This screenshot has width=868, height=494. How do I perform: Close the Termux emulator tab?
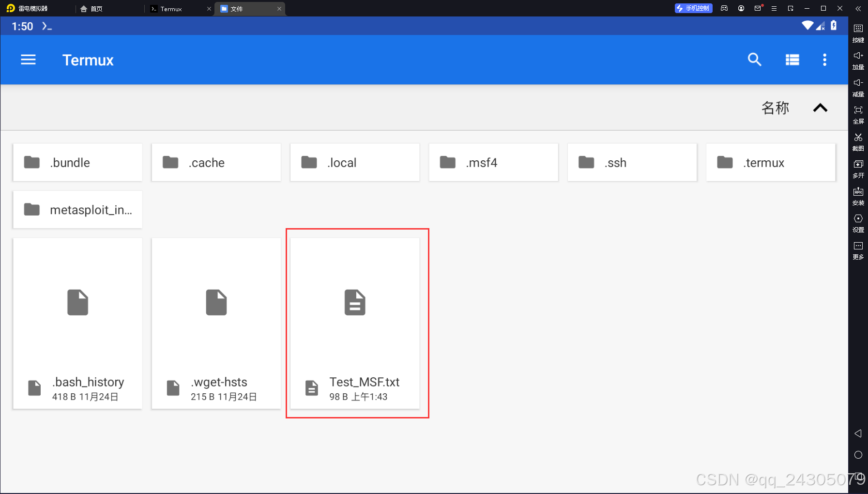tap(209, 9)
